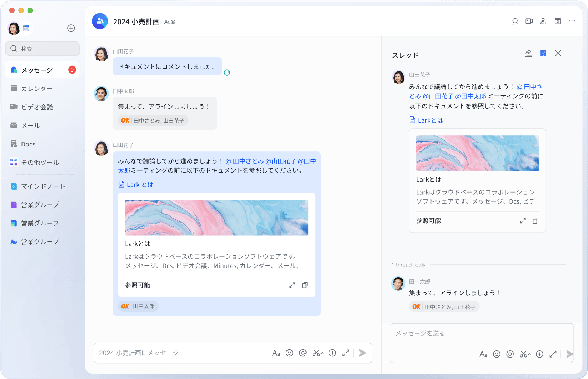
Task: Click the @ mention icon below the input
Action: coord(303,353)
